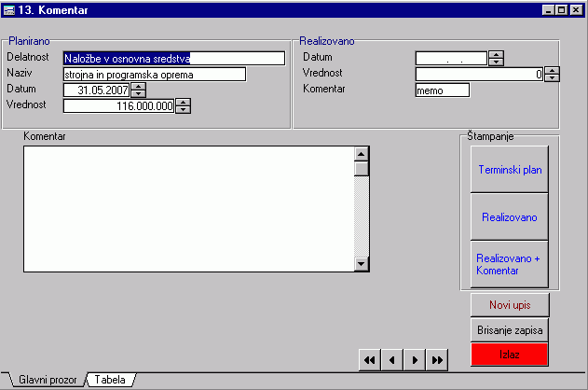Screen dimensions: 588x390
Task: Decrease the planned Vrednost amount
Action: click(x=183, y=109)
